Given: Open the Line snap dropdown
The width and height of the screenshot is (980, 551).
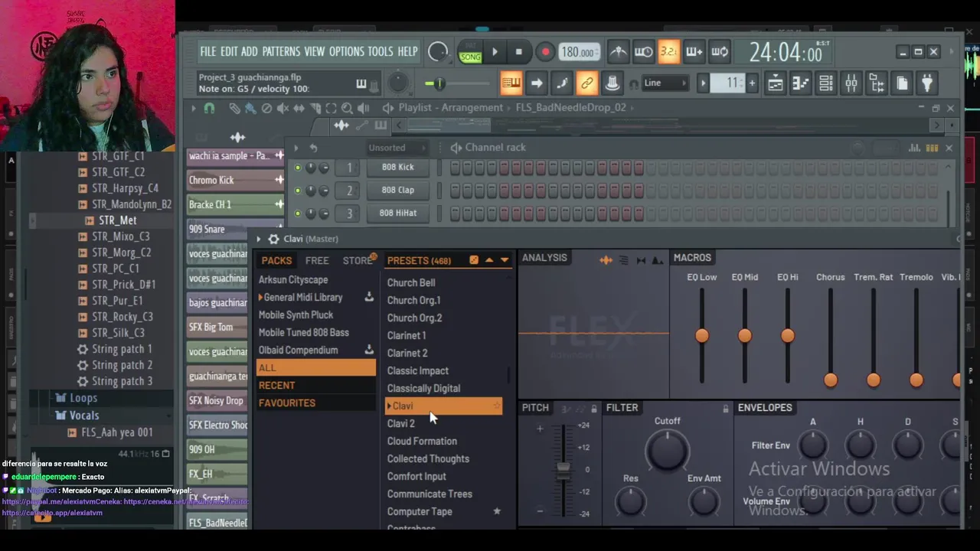Looking at the screenshot, I should pyautogui.click(x=665, y=83).
